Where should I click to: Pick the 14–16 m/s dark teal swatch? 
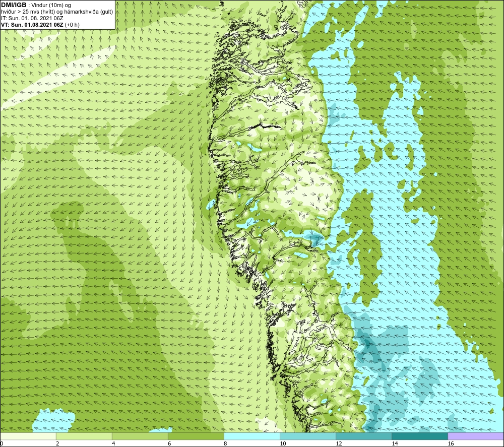[x=419, y=436]
